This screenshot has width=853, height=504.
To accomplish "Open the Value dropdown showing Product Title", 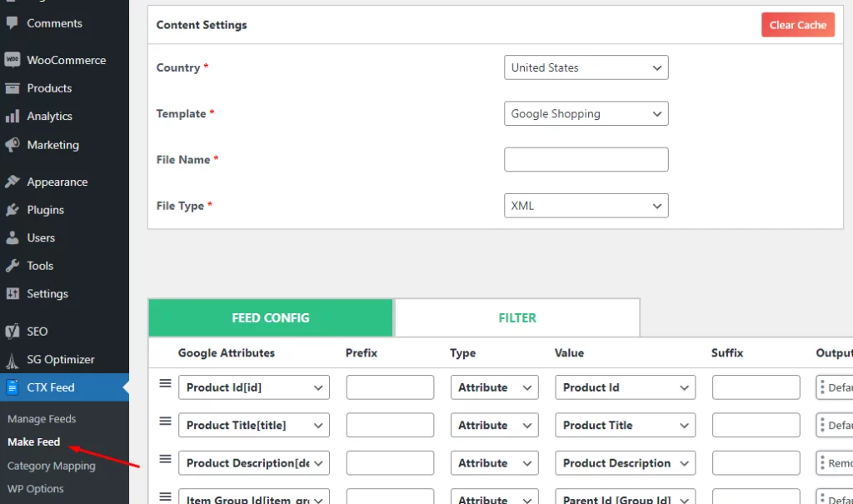I will pyautogui.click(x=625, y=425).
